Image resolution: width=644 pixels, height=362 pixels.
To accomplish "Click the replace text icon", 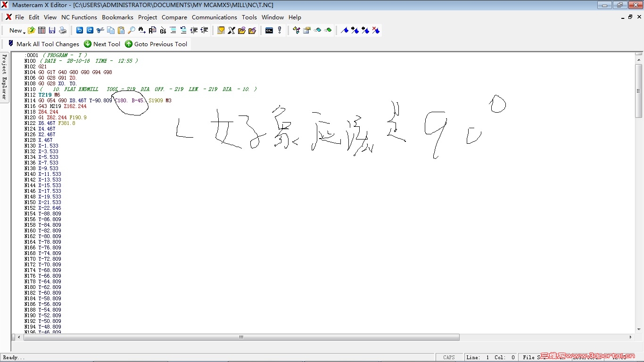I will click(x=152, y=30).
